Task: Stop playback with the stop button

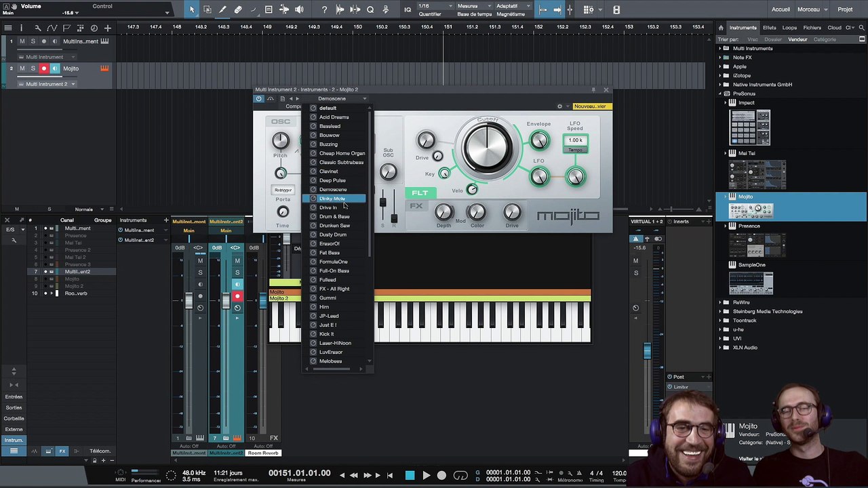Action: (x=410, y=476)
